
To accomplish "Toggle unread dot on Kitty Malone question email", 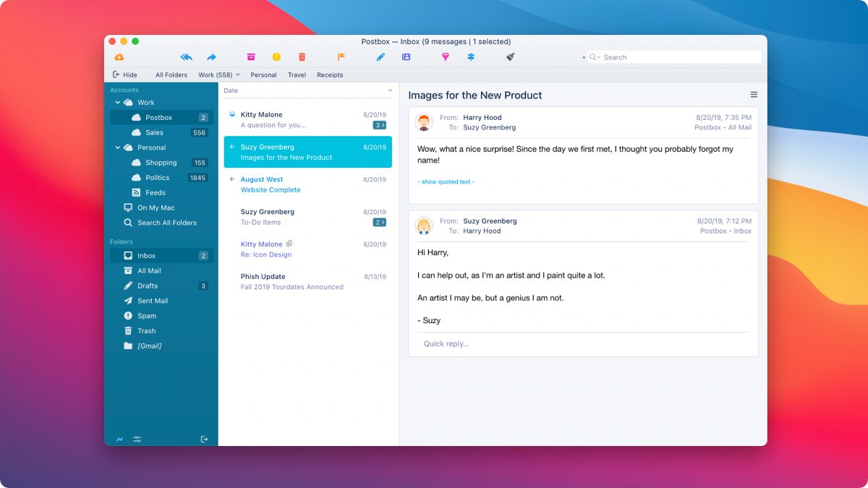I will [x=231, y=114].
